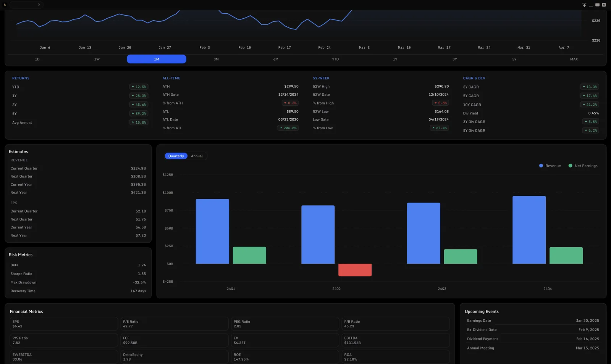The image size is (611, 364).
Task: Switch chart range to YTD
Action: [x=335, y=59]
